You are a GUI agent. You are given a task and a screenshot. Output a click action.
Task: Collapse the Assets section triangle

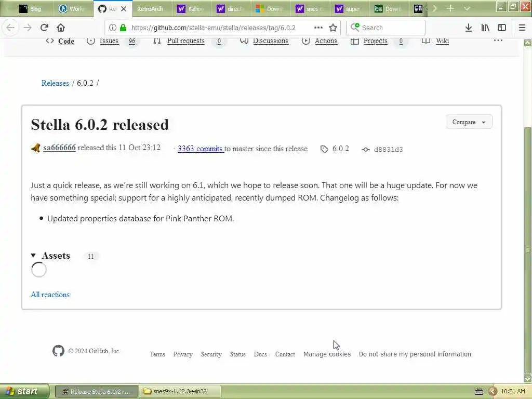(33, 256)
